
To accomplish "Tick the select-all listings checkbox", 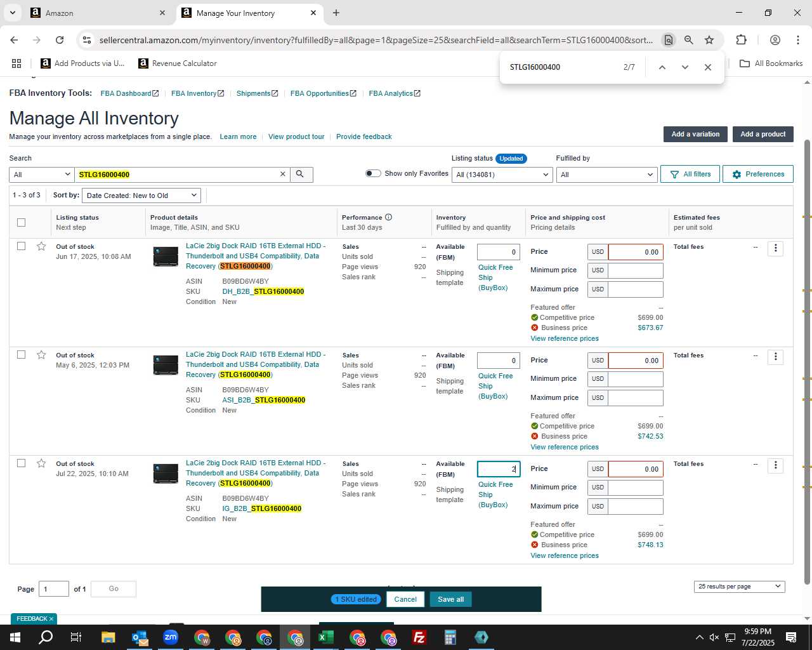I will (x=21, y=222).
